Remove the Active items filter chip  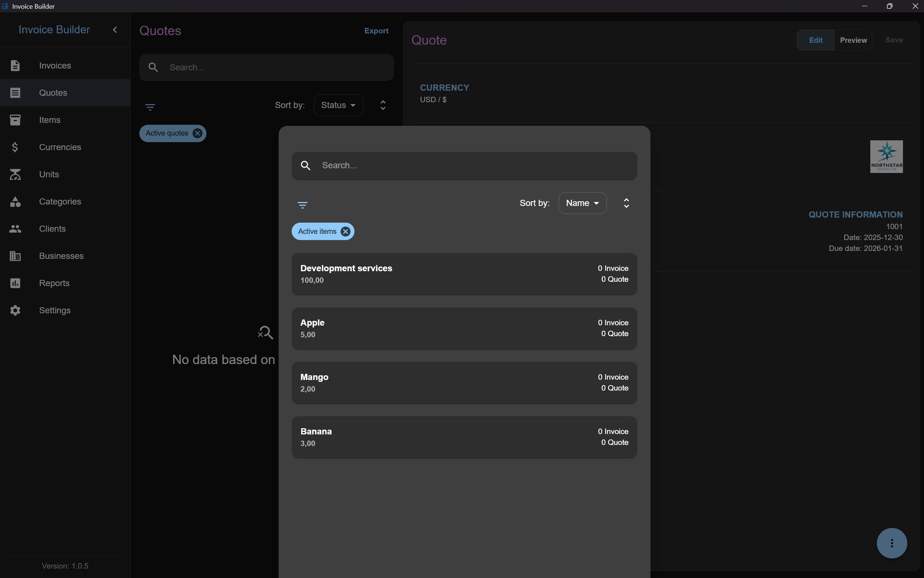tap(345, 231)
